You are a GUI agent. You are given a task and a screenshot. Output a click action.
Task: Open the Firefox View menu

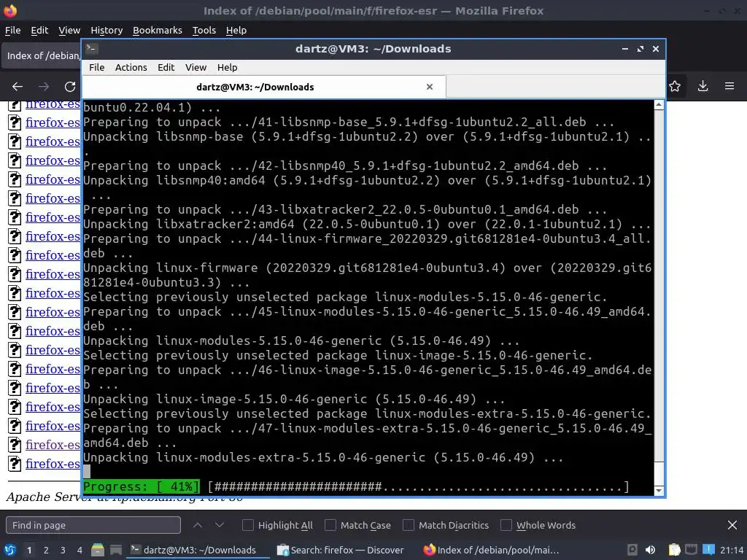pyautogui.click(x=69, y=30)
